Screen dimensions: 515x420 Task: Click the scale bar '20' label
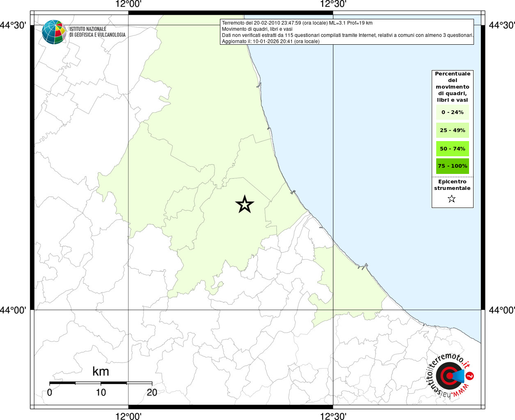152,393
